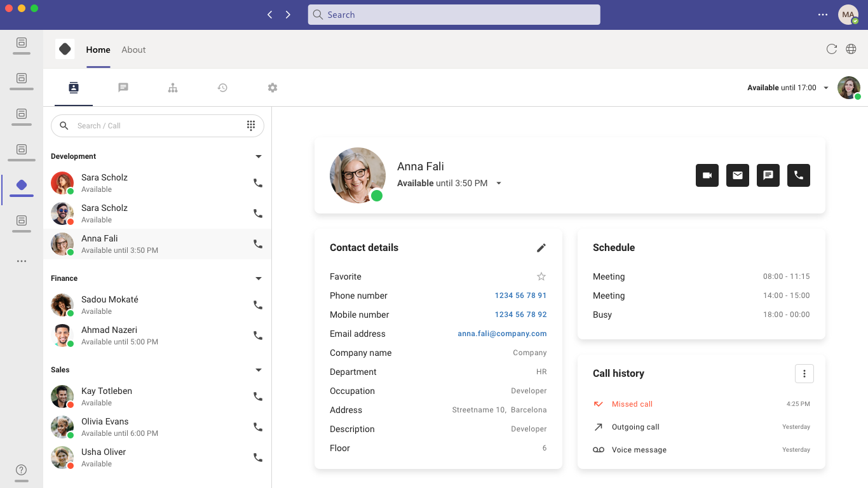This screenshot has width=868, height=488.
Task: Collapse the Development contacts group
Action: (x=259, y=156)
